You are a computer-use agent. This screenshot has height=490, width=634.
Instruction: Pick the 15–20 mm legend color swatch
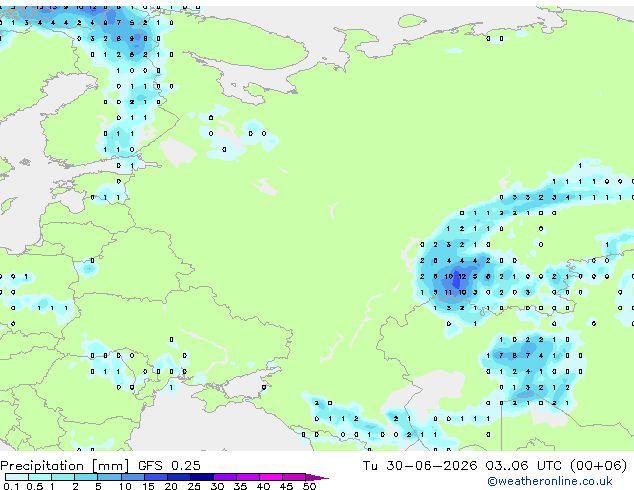pos(156,477)
